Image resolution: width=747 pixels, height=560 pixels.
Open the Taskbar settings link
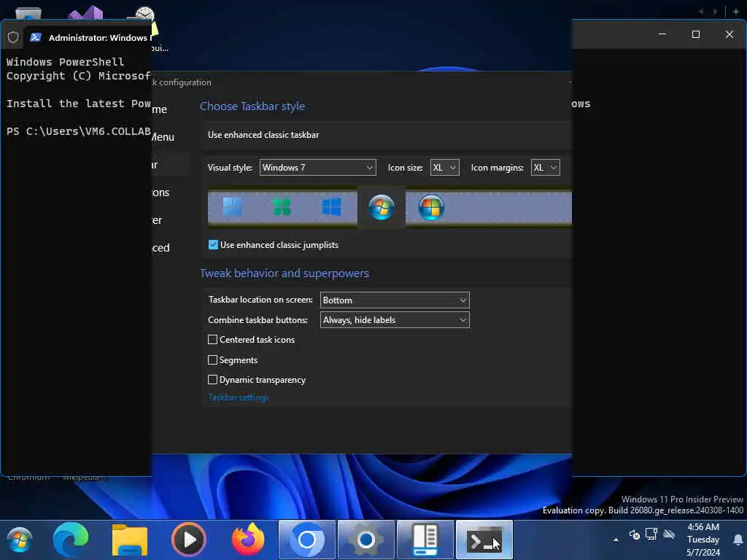click(239, 397)
